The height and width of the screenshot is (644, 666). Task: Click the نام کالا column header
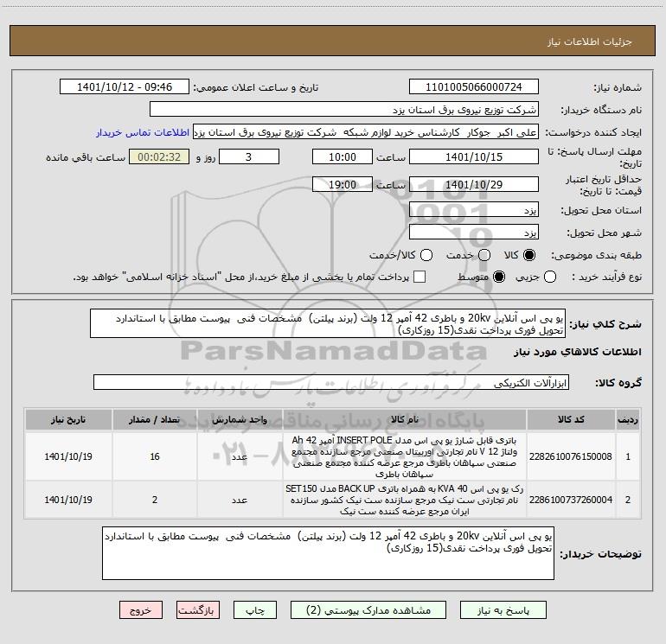click(x=405, y=420)
